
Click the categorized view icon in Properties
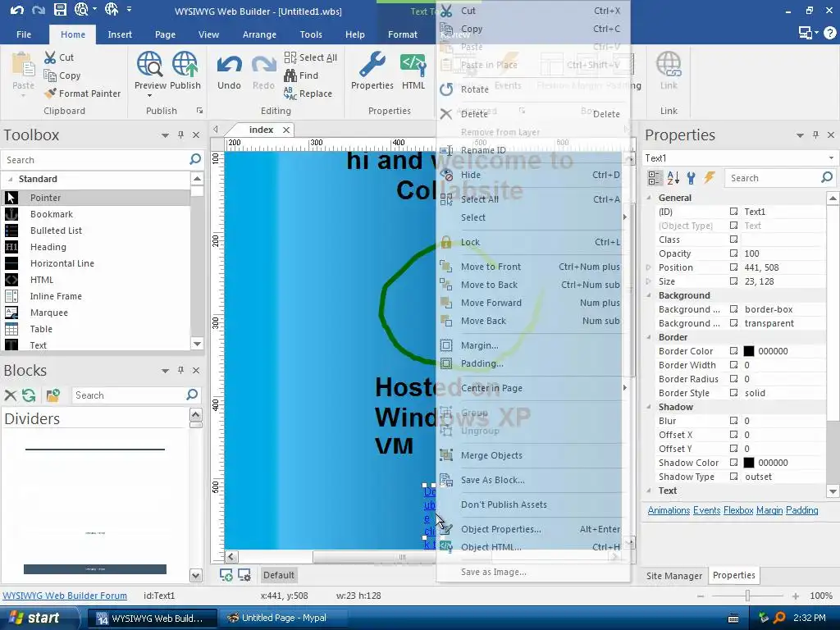[654, 178]
